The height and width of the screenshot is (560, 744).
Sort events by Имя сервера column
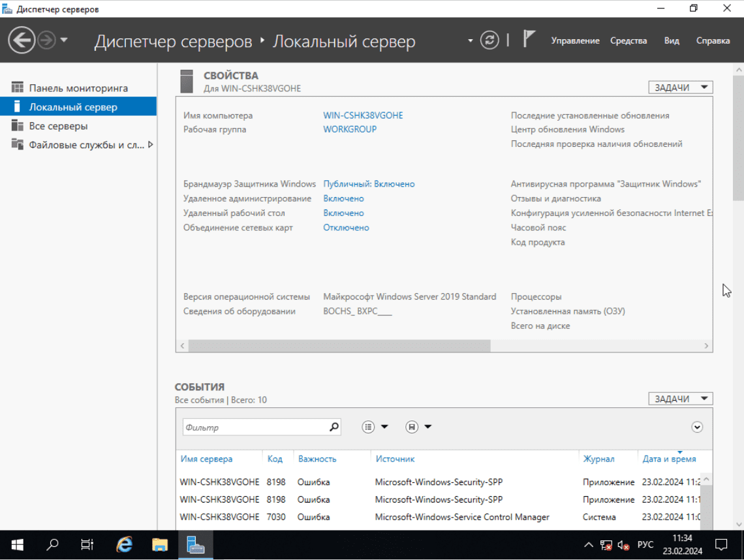tap(206, 459)
